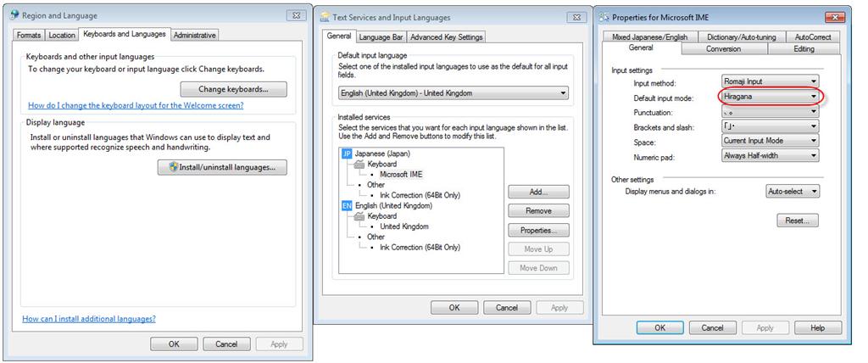This screenshot has height=363, width=868.
Task: Click shield icon on Install/uninstall languages
Action: [175, 167]
